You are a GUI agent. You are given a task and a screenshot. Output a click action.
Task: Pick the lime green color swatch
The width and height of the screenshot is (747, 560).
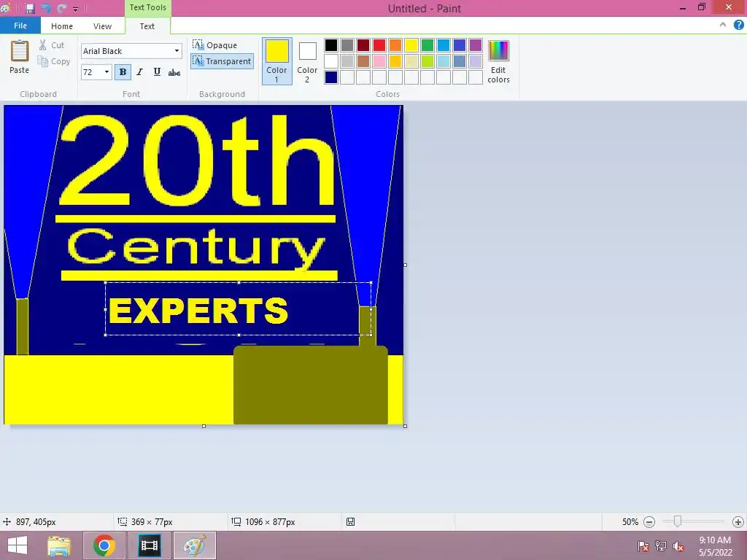tap(427, 61)
